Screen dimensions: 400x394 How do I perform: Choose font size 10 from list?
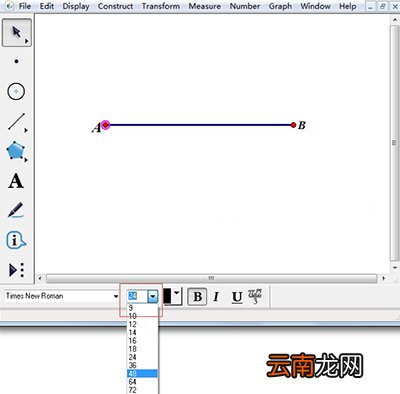click(143, 316)
